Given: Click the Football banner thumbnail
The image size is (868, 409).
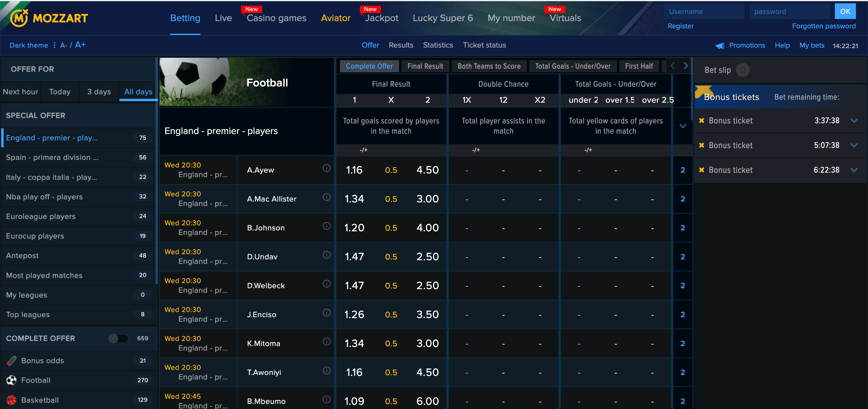Looking at the screenshot, I should click(246, 82).
